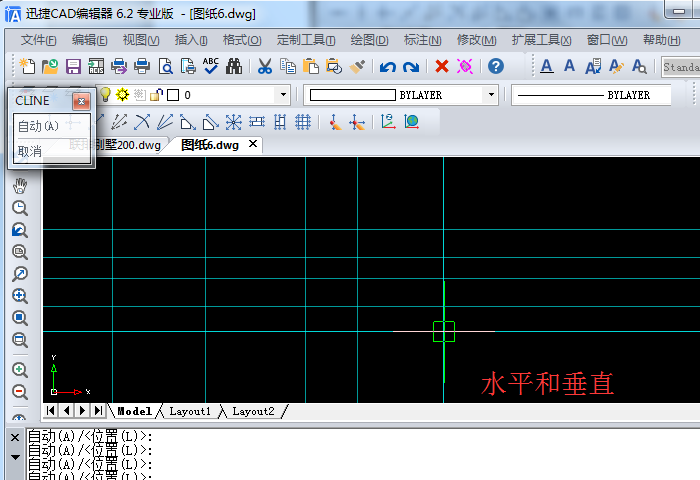
Task: Click the ACIS import icon
Action: coord(96,67)
